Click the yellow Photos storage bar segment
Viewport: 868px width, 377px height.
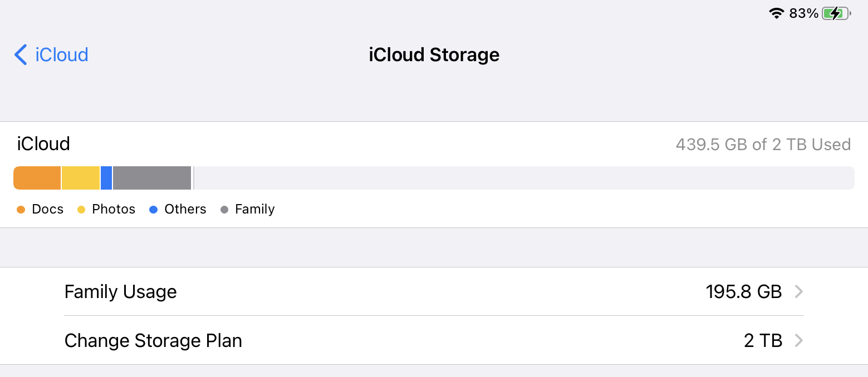pyautogui.click(x=81, y=178)
